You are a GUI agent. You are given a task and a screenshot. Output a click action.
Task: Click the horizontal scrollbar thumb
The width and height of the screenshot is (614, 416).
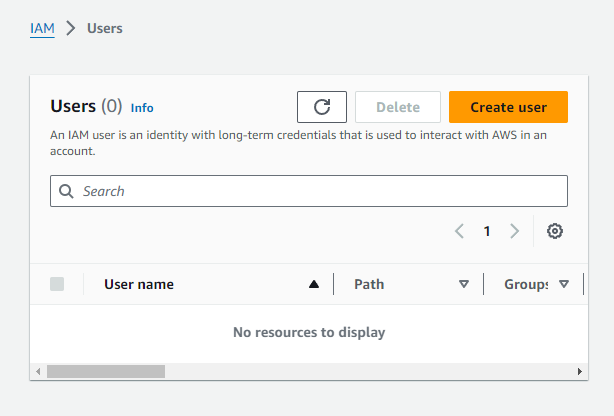(106, 371)
